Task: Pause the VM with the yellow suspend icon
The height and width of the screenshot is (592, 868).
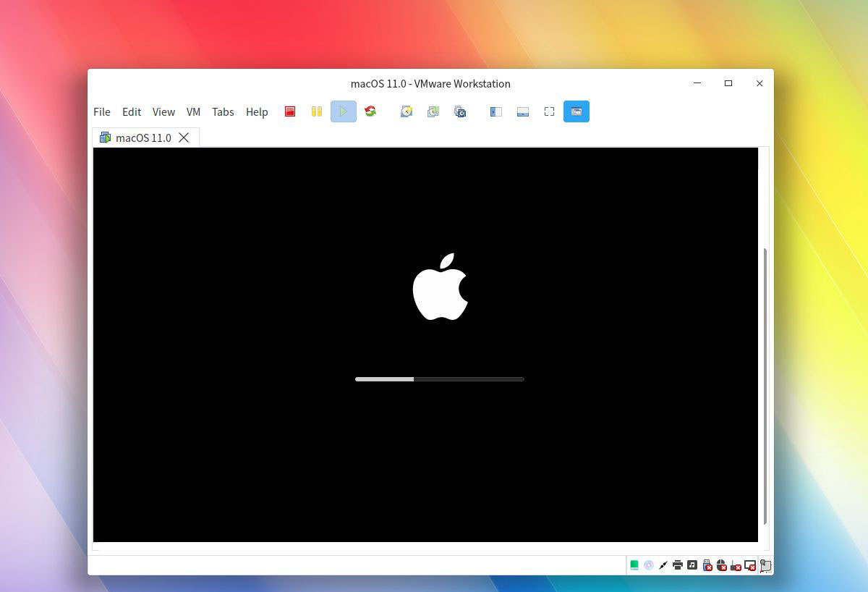Action: click(316, 111)
